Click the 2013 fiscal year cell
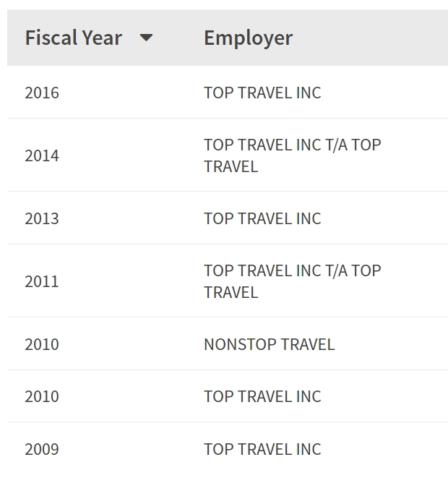This screenshot has height=478, width=448. pyautogui.click(x=42, y=218)
